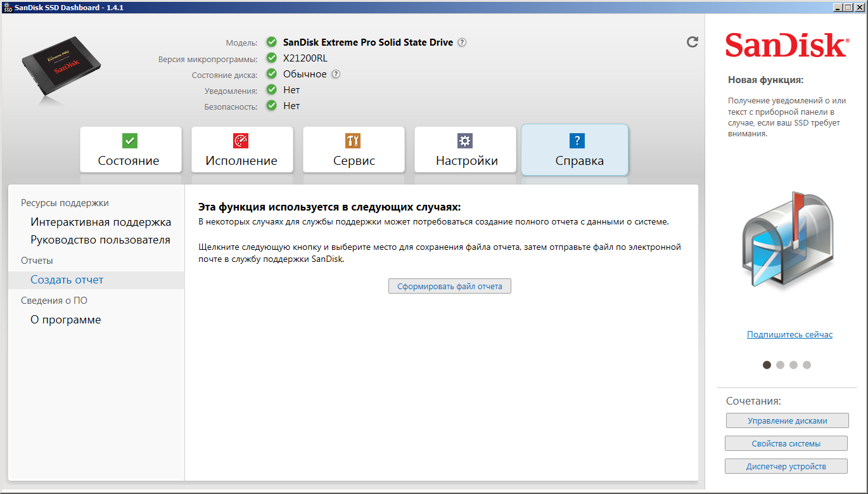Image resolution: width=868 pixels, height=494 pixels.
Task: Click the Сформировать файл отчета button
Action: point(450,286)
